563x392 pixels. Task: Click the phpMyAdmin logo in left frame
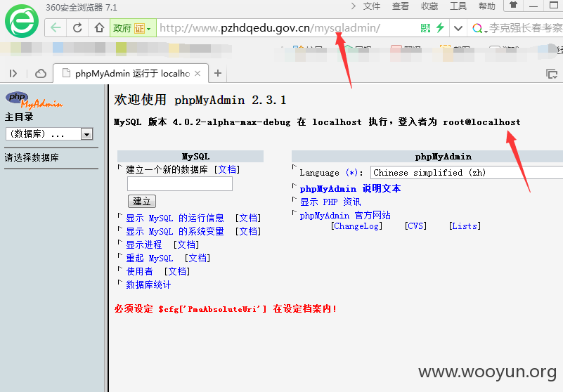tap(34, 100)
